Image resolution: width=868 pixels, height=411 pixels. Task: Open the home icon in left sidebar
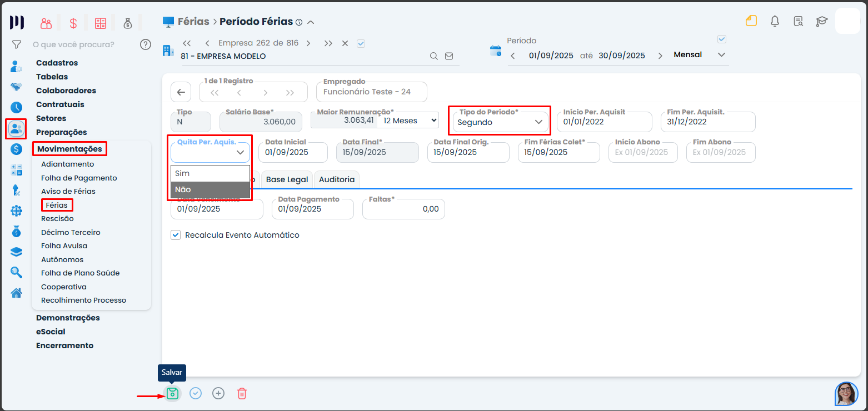tap(17, 293)
